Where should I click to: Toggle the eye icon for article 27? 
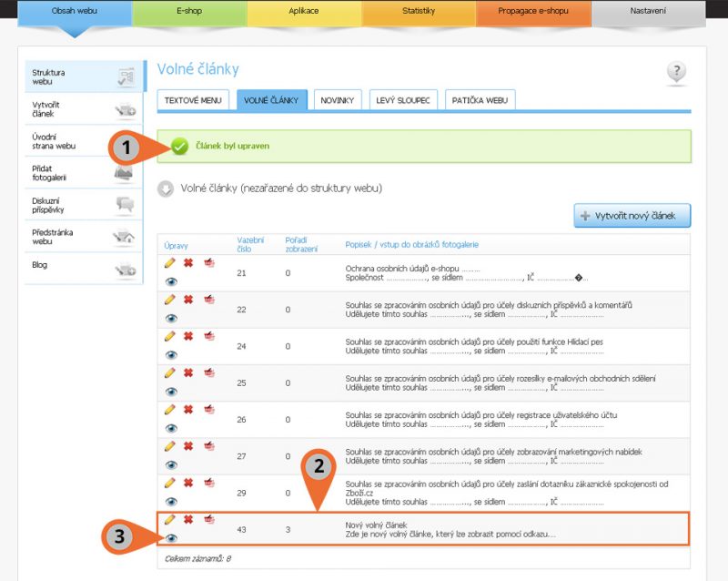tap(171, 464)
